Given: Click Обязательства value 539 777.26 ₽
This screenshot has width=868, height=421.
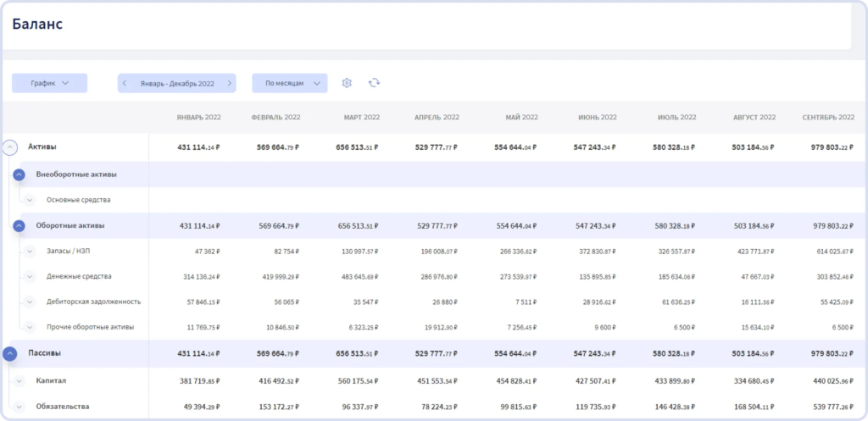Looking at the screenshot, I should [835, 407].
